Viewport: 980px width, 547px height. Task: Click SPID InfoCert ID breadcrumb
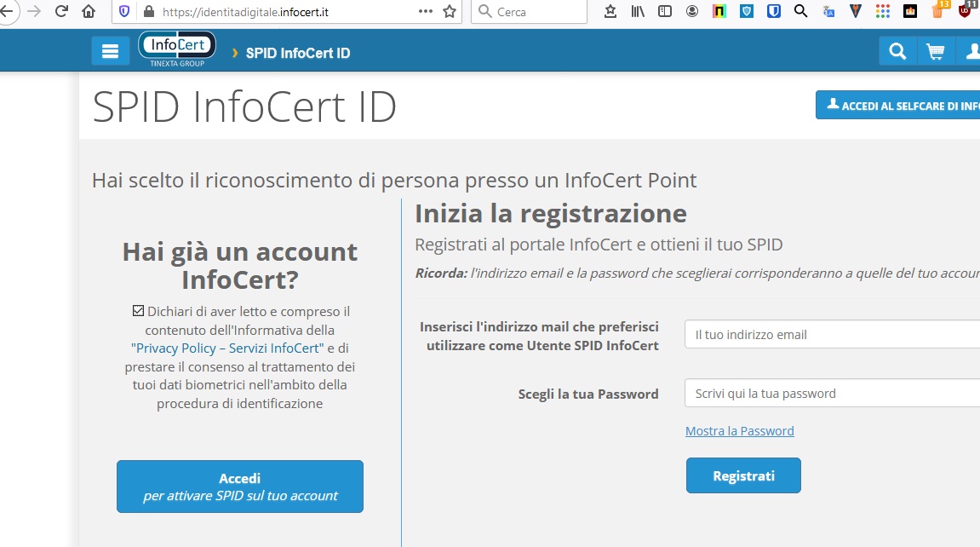pos(297,53)
